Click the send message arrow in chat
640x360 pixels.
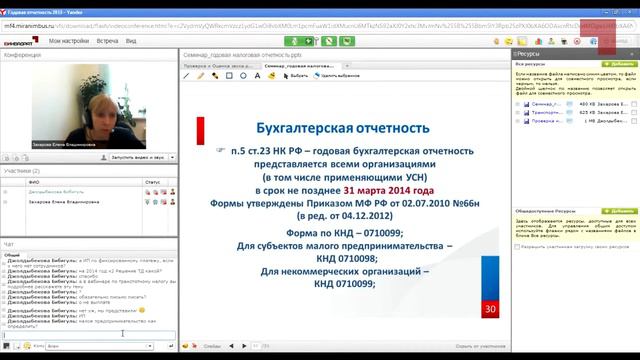[x=171, y=346]
